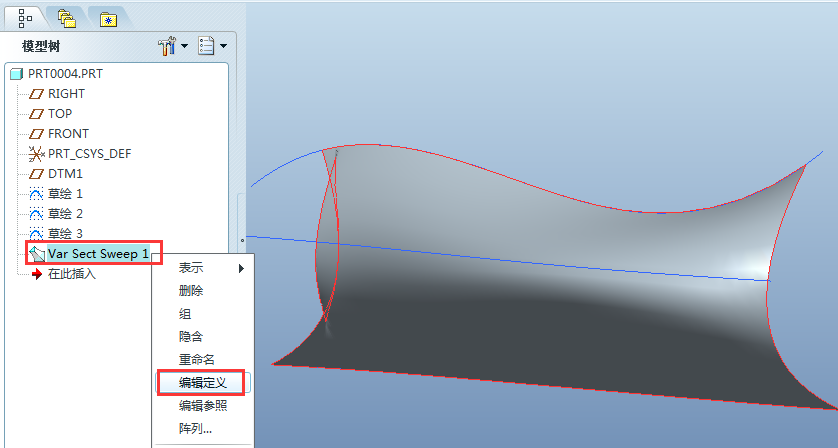The width and height of the screenshot is (838, 448).
Task: Click the 草绘 3 sketch icon
Action: [x=37, y=234]
